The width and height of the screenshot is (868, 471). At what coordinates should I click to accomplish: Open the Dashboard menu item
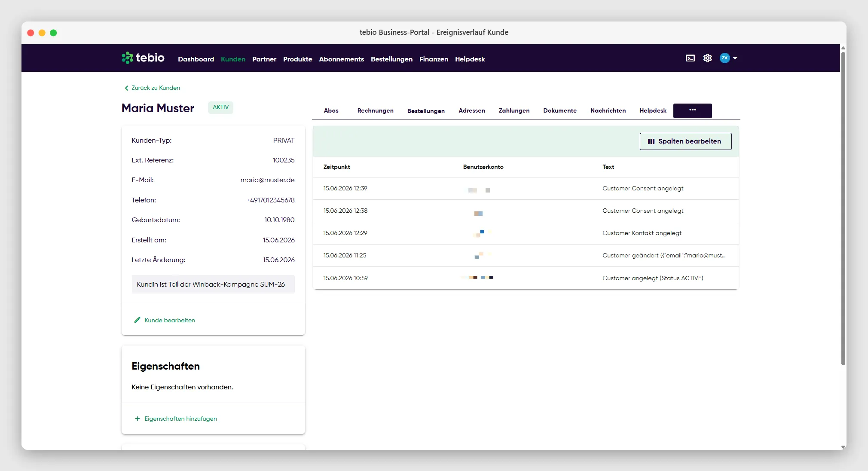tap(196, 59)
